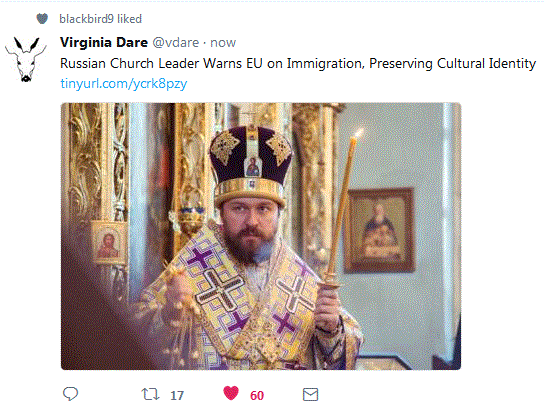Unlike the tweet via red heart
The width and height of the screenshot is (545, 411).
point(231,393)
